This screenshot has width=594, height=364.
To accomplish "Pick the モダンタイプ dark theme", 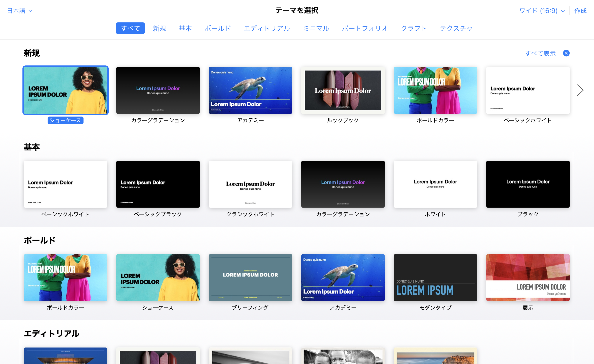I will (x=435, y=277).
